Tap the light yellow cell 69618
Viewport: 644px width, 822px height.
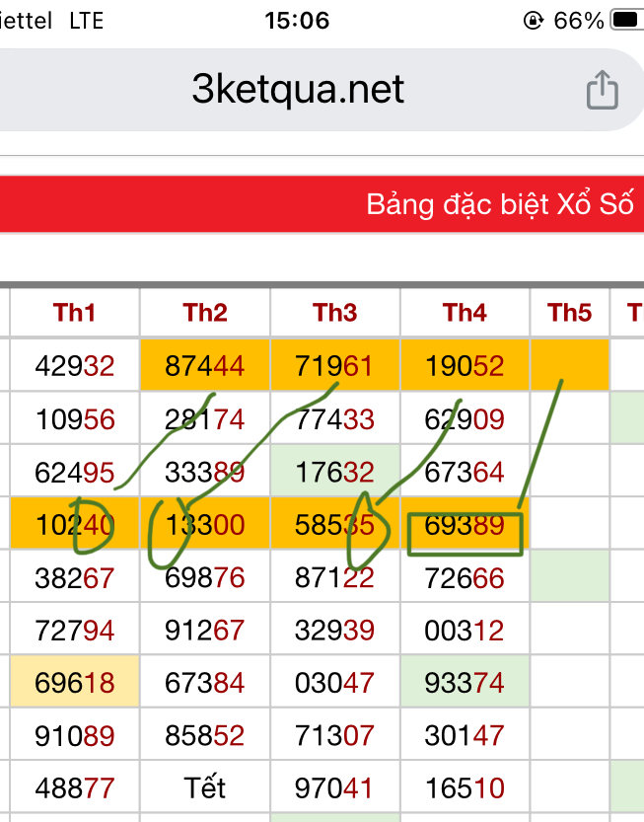74,682
